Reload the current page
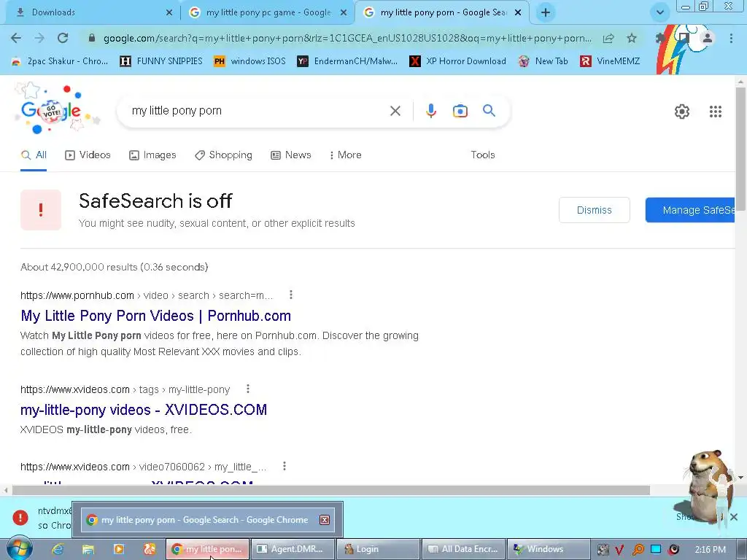Screen dimensions: 747x560 (x=63, y=38)
